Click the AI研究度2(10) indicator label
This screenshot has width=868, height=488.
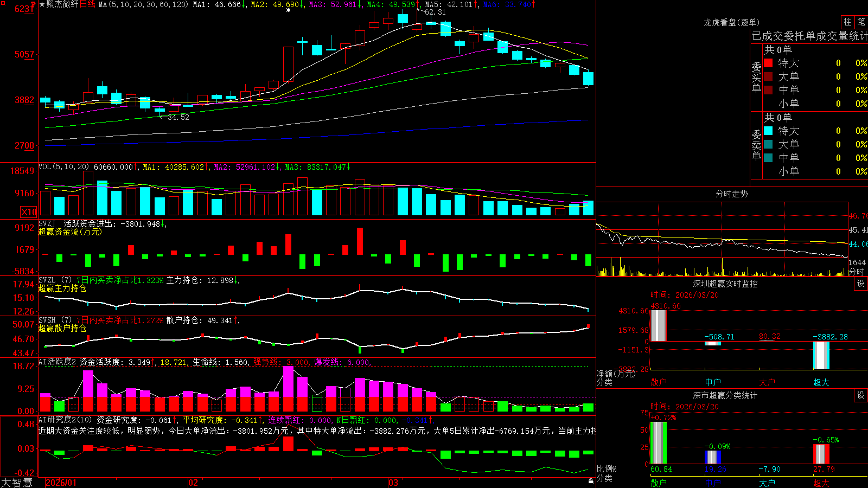[x=65, y=420]
